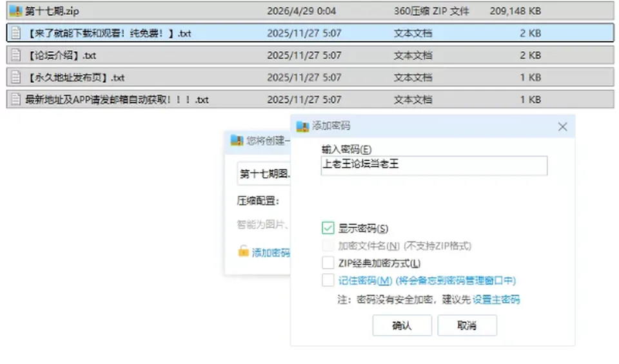
Task: Select file 【永久地址发布页】.txt by name
Action: pyautogui.click(x=76, y=77)
